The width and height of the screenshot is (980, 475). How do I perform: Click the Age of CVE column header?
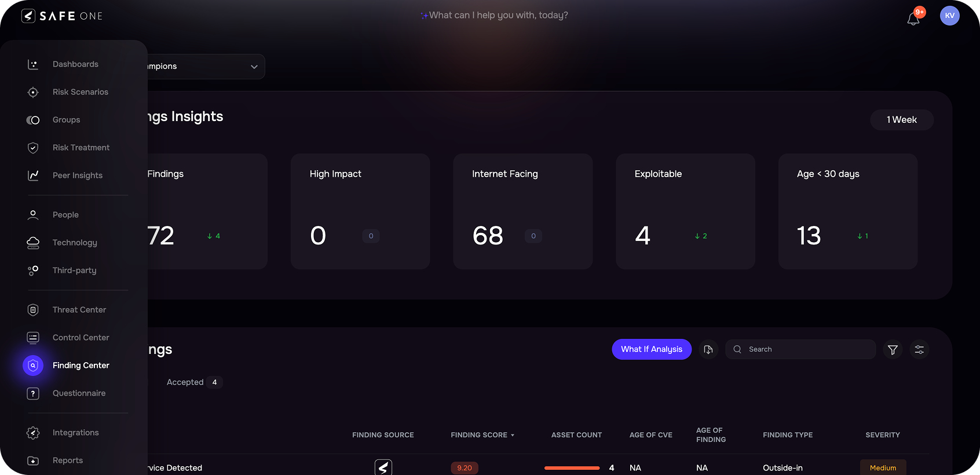coord(651,435)
